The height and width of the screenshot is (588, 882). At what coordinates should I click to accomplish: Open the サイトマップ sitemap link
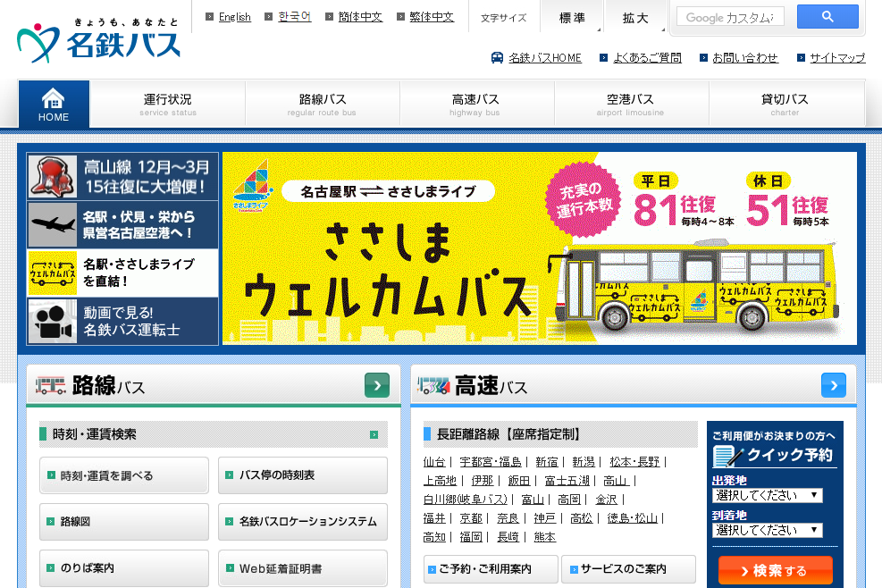pyautogui.click(x=837, y=58)
